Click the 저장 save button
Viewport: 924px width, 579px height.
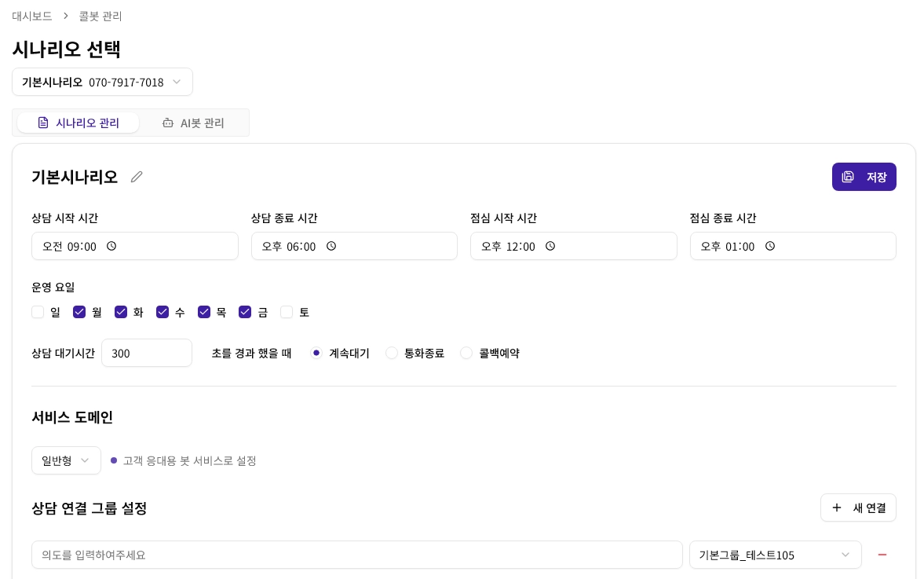[864, 177]
